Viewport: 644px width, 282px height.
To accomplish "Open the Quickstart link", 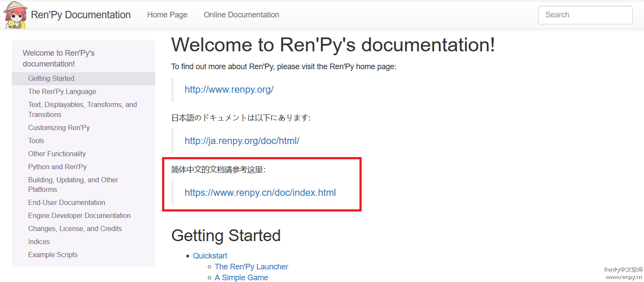I will tap(210, 256).
